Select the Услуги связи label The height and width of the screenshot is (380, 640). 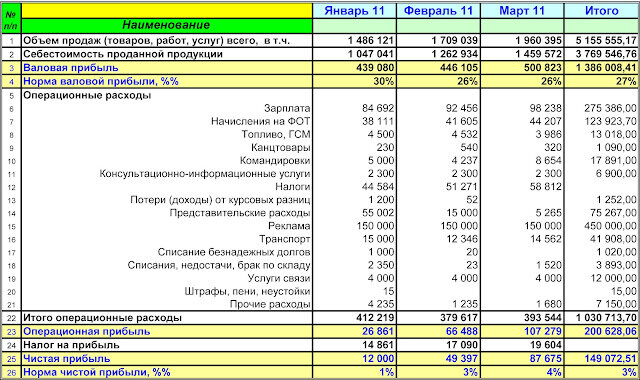coord(279,278)
